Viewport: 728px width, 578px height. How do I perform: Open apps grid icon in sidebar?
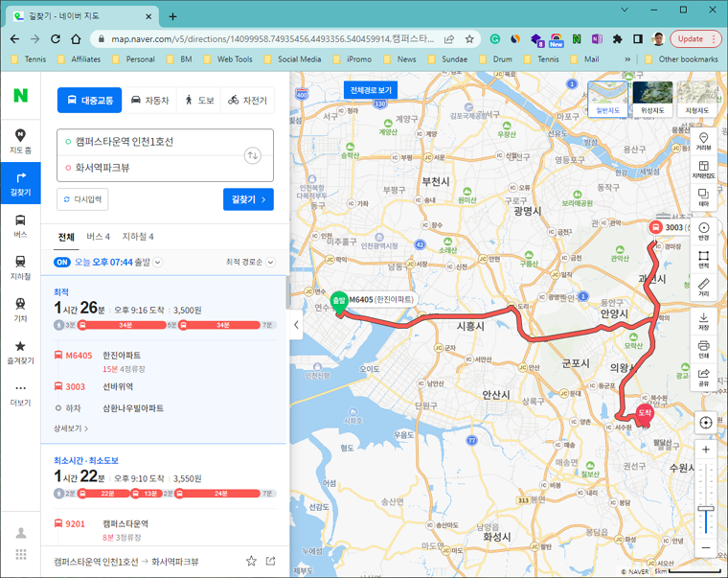(21, 554)
